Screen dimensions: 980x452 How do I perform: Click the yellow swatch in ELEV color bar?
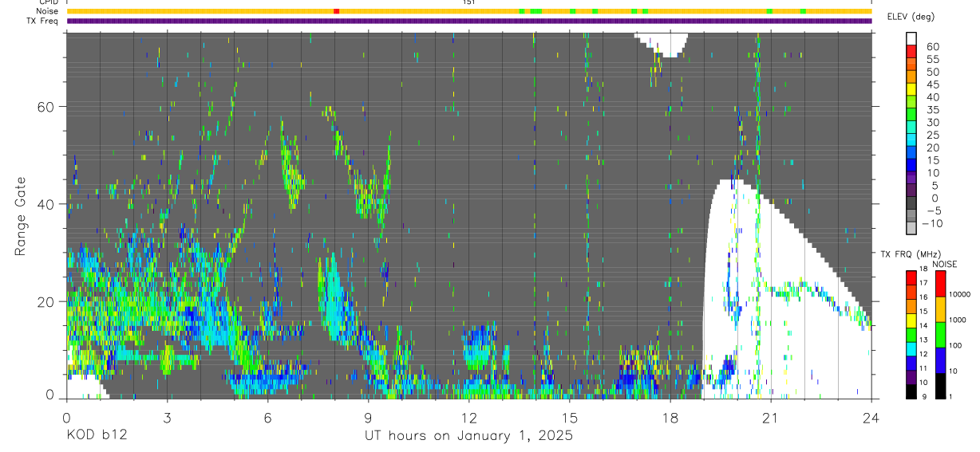click(x=911, y=90)
